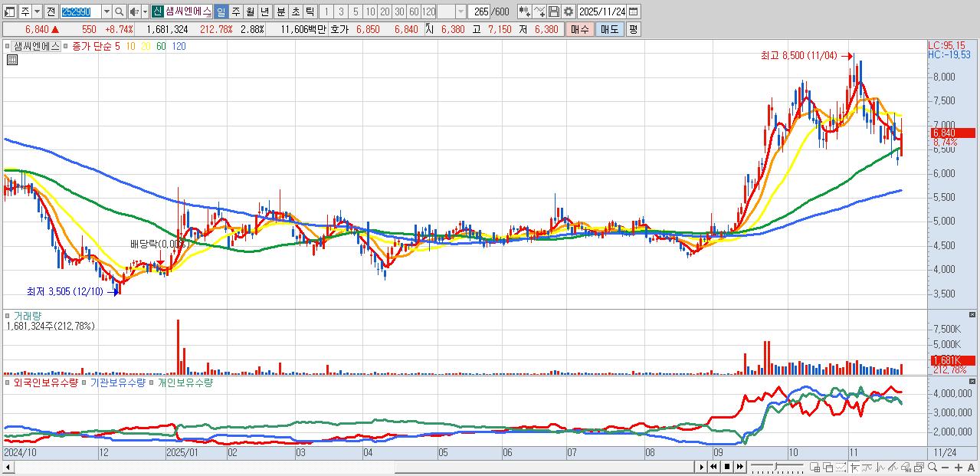Screen dimensions: 980x476
Task: Select the 10 interval tab
Action: (370, 11)
